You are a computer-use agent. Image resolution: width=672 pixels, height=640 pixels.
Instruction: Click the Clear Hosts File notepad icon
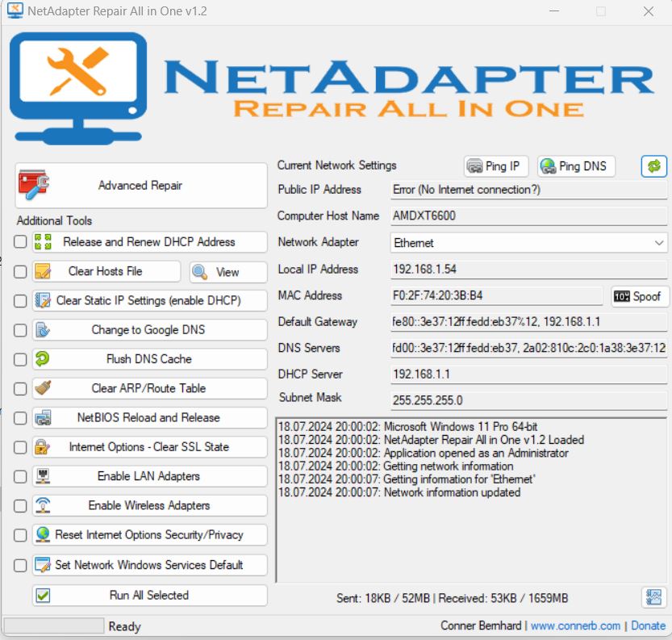coord(43,271)
